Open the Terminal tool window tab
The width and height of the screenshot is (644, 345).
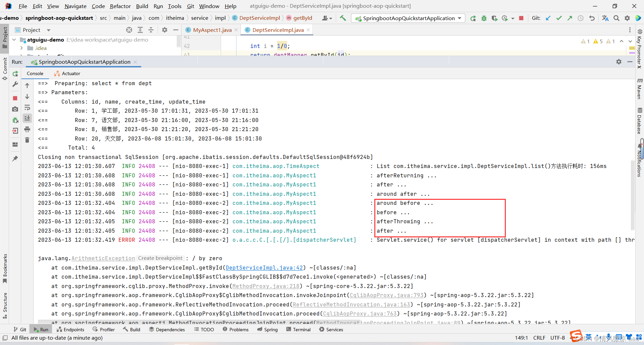pyautogui.click(x=299, y=330)
